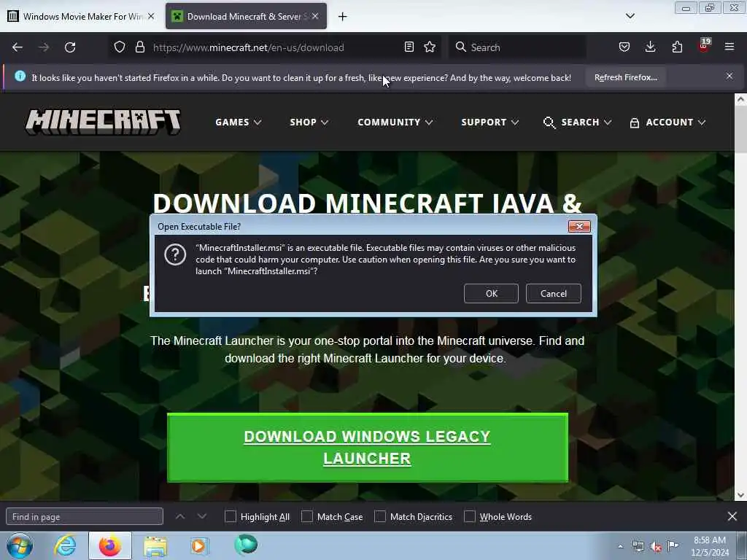The height and width of the screenshot is (560, 747).
Task: Confirm with OK in the executable dialog
Action: [x=491, y=293]
